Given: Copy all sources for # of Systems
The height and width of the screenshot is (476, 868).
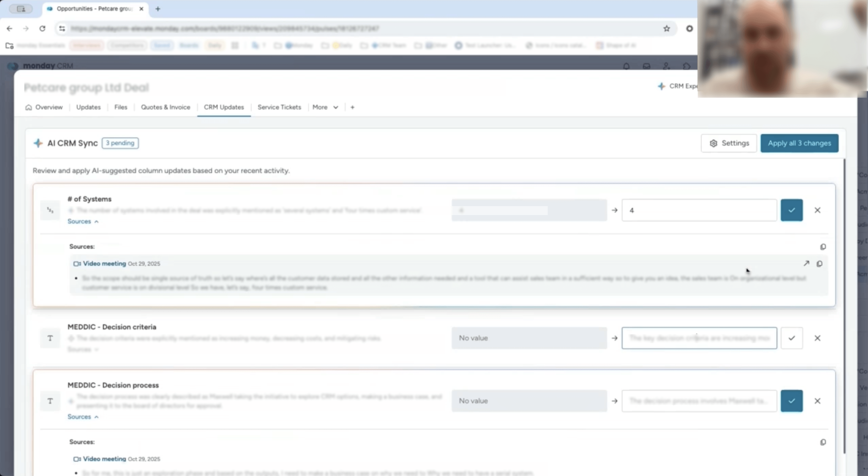Looking at the screenshot, I should 823,247.
